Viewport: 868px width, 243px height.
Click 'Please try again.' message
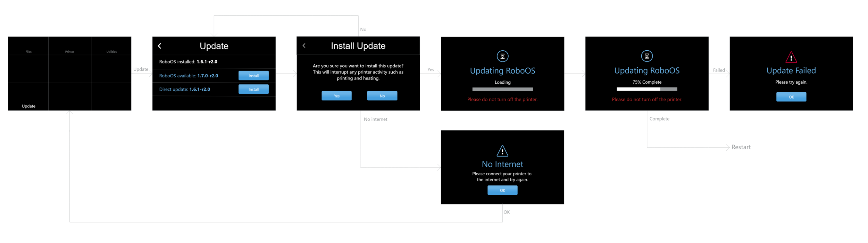coord(791,82)
